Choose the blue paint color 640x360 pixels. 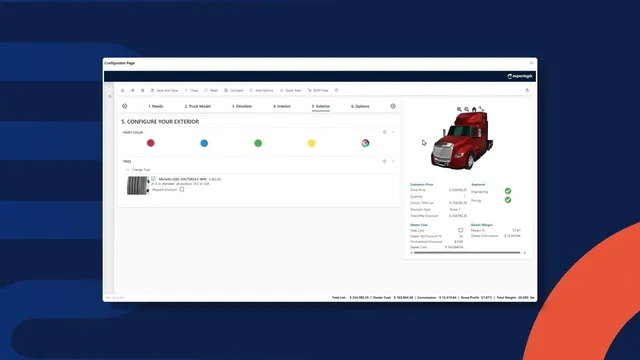coord(204,143)
